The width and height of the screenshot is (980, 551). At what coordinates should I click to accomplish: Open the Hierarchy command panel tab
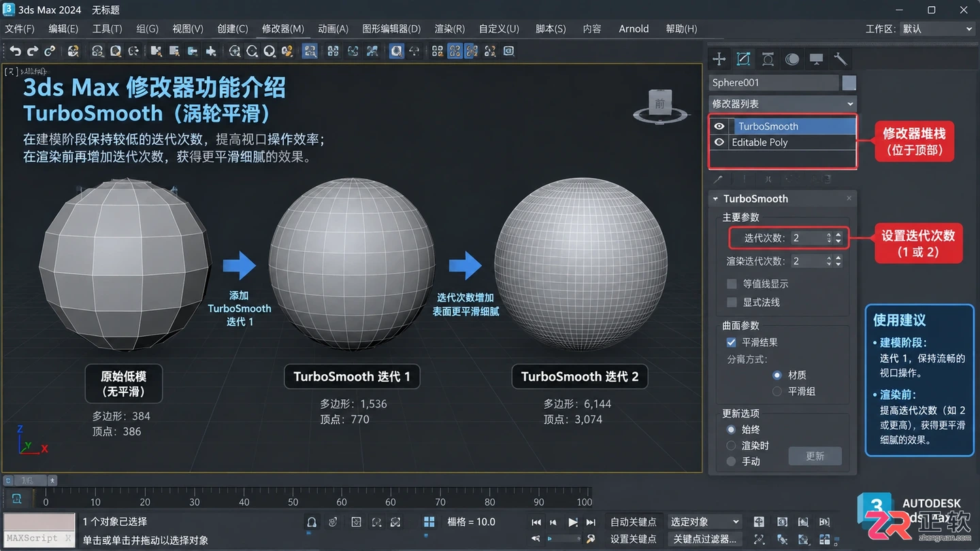pos(768,59)
